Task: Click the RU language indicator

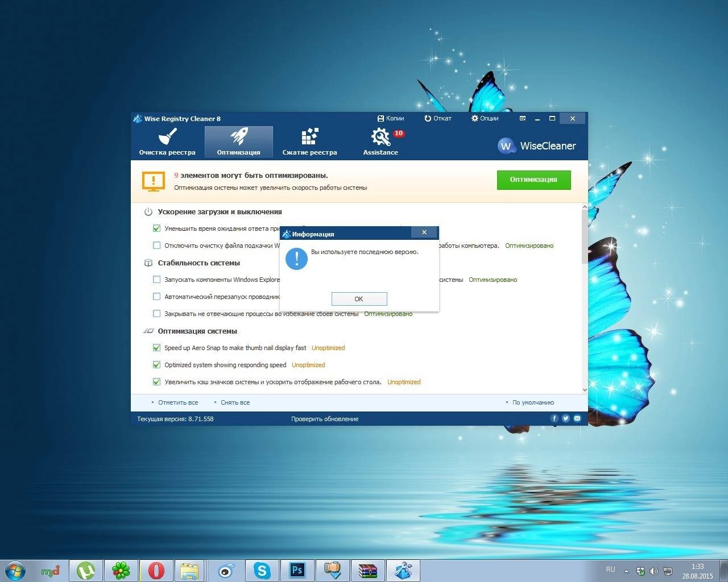Action: (x=610, y=569)
